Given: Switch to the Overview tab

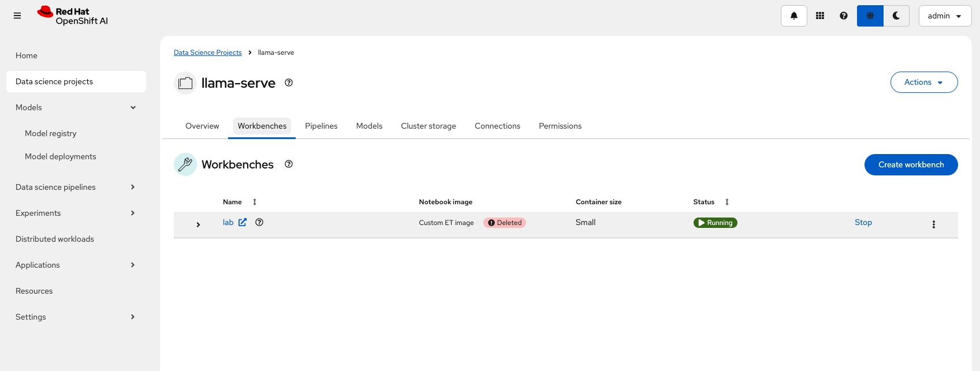Looking at the screenshot, I should (202, 126).
